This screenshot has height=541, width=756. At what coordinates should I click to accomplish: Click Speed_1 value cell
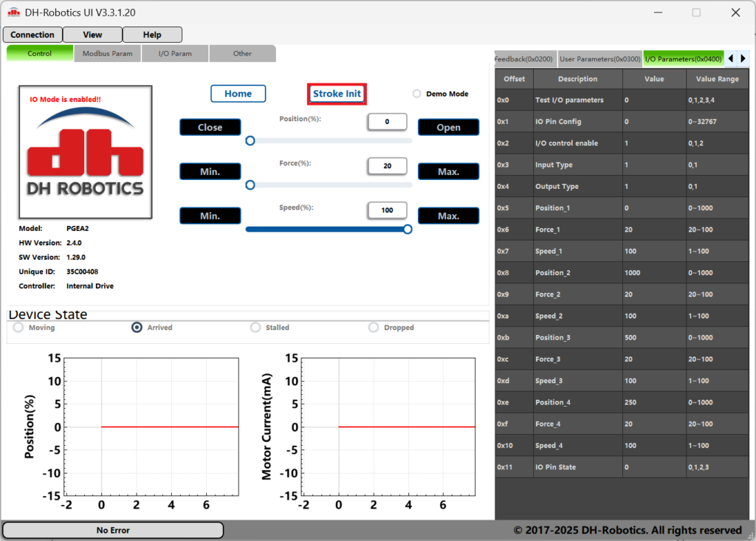pos(654,251)
